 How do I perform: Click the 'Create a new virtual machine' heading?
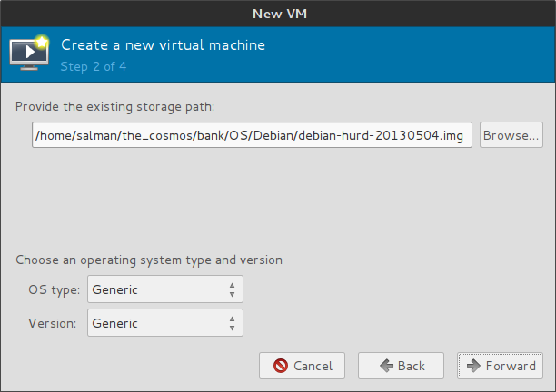[x=163, y=44]
